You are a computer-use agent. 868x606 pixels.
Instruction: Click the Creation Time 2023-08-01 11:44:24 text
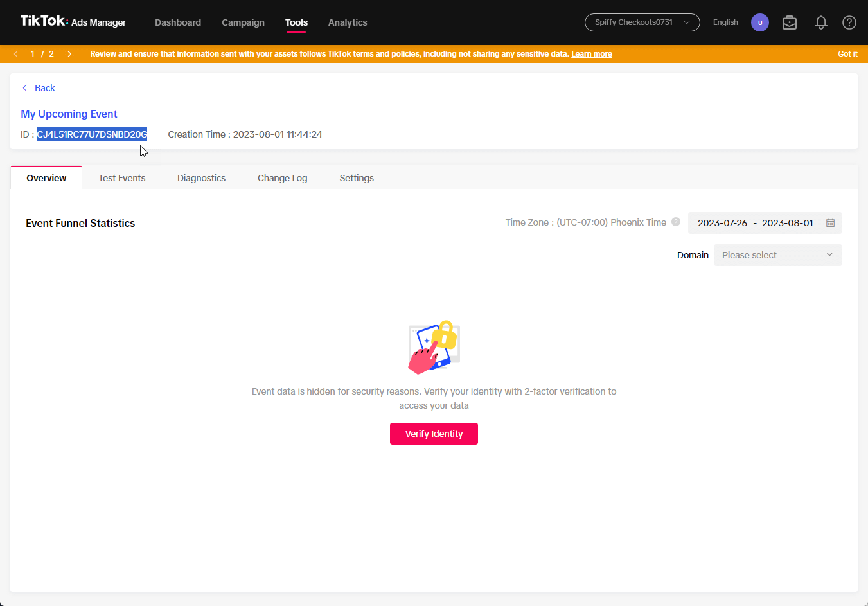(245, 134)
